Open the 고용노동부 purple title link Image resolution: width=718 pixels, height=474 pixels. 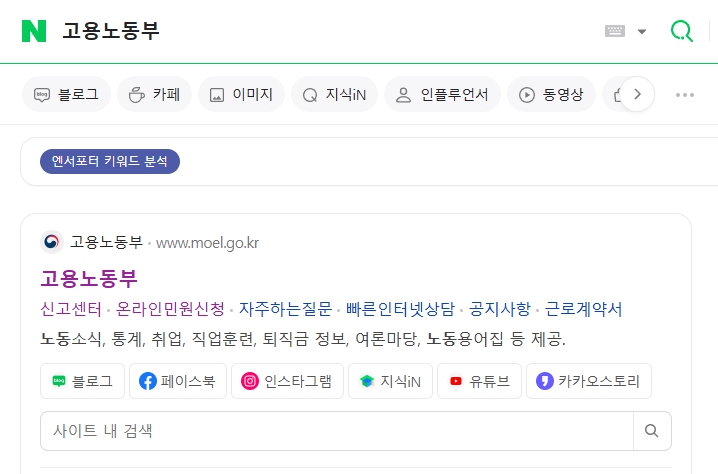88,278
